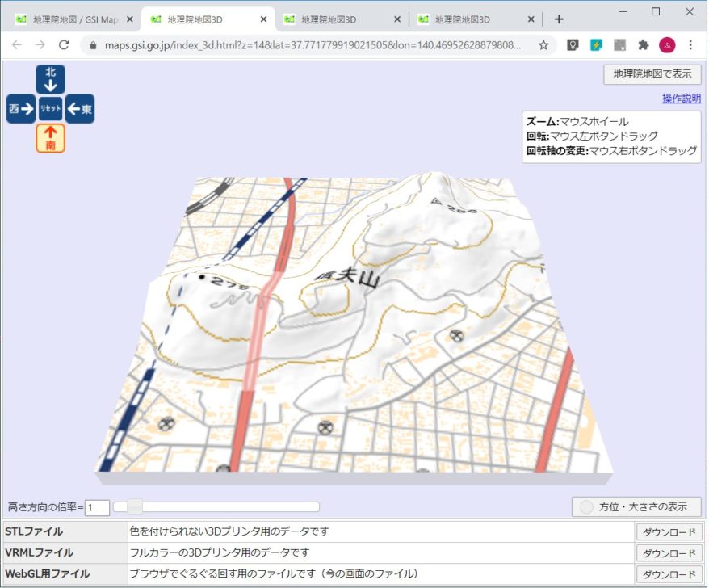Download the WebGL 用ファイル via its ダウンロード button
The width and height of the screenshot is (709, 588).
(669, 574)
